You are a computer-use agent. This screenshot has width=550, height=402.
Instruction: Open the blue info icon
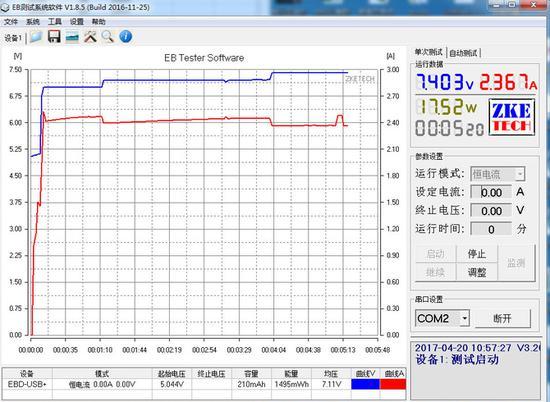click(126, 37)
